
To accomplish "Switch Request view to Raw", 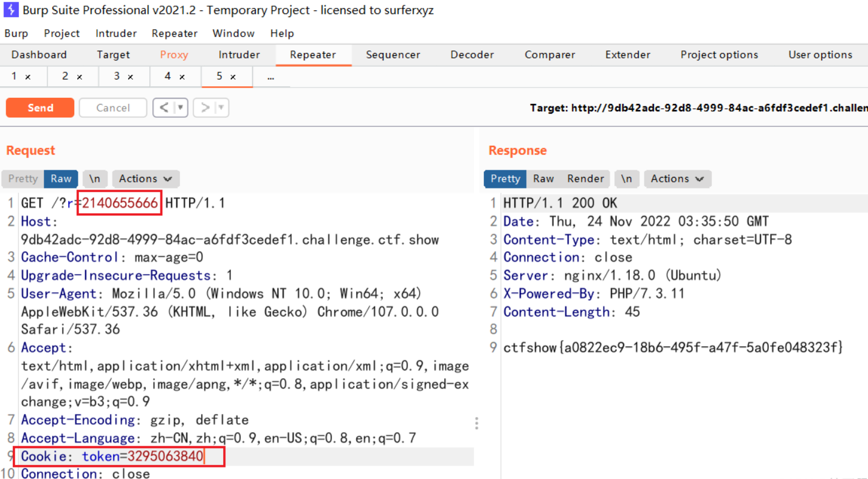I will click(61, 179).
